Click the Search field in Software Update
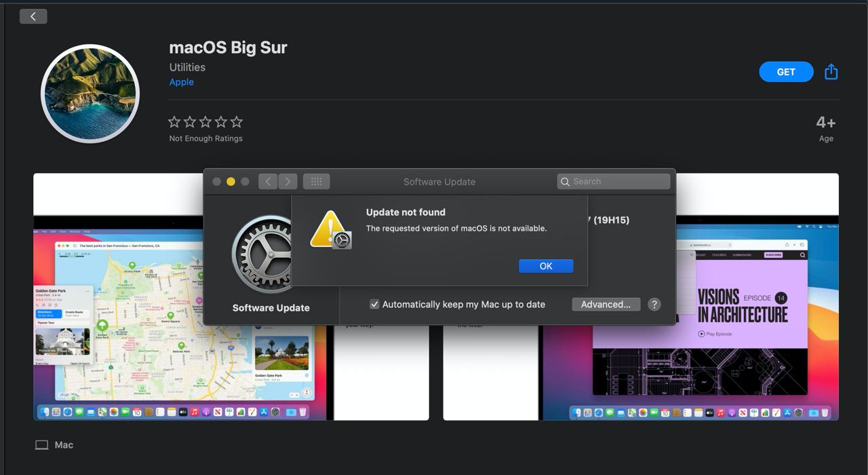The width and height of the screenshot is (868, 475). (614, 181)
